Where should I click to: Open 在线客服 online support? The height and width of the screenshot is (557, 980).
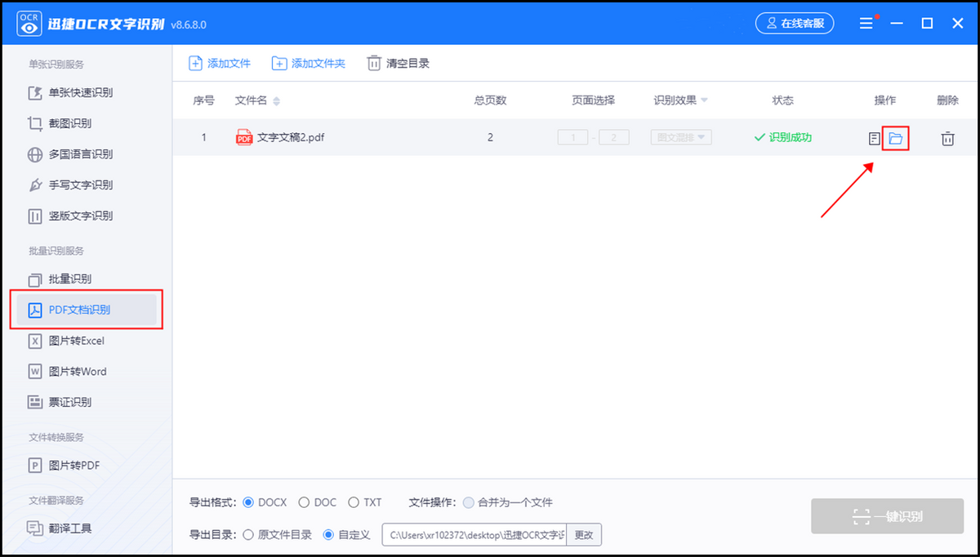click(x=795, y=24)
